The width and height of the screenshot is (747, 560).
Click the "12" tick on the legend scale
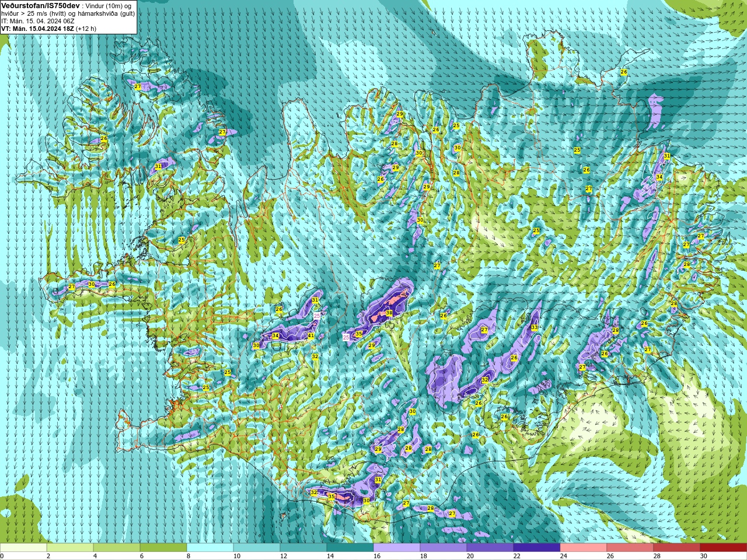coord(284,556)
